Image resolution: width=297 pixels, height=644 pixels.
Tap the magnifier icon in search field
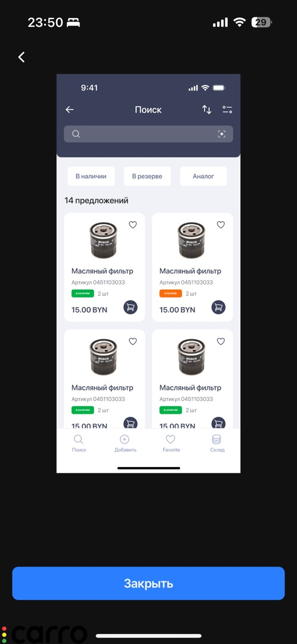(76, 134)
